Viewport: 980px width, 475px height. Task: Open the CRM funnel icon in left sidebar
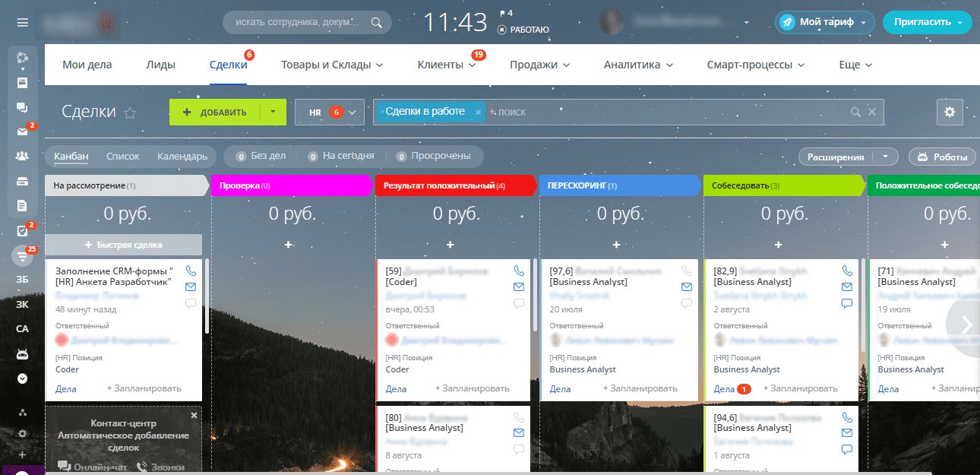22,255
